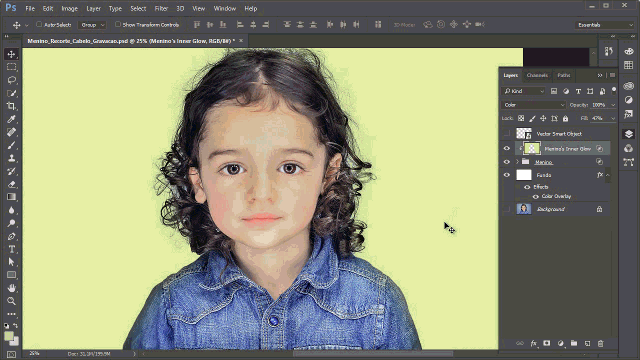The height and width of the screenshot is (360, 640).
Task: Open the Group auto-select dropdown
Action: (x=92, y=25)
